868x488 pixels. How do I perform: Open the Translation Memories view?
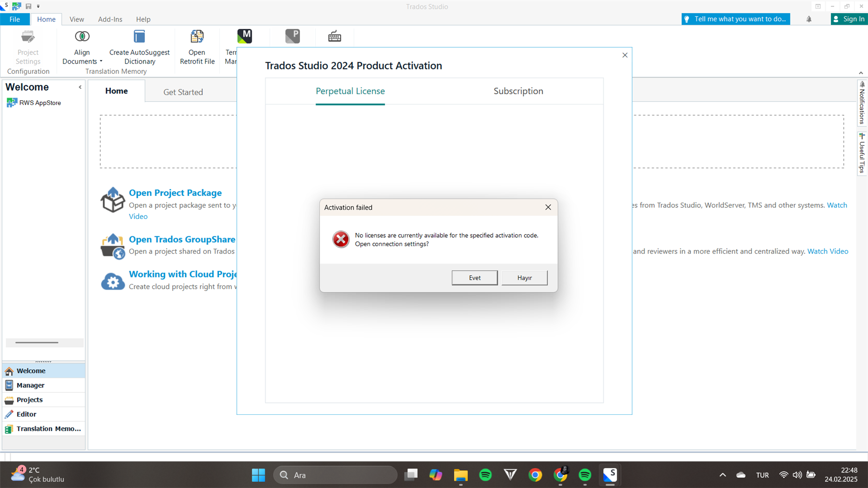[x=44, y=429]
